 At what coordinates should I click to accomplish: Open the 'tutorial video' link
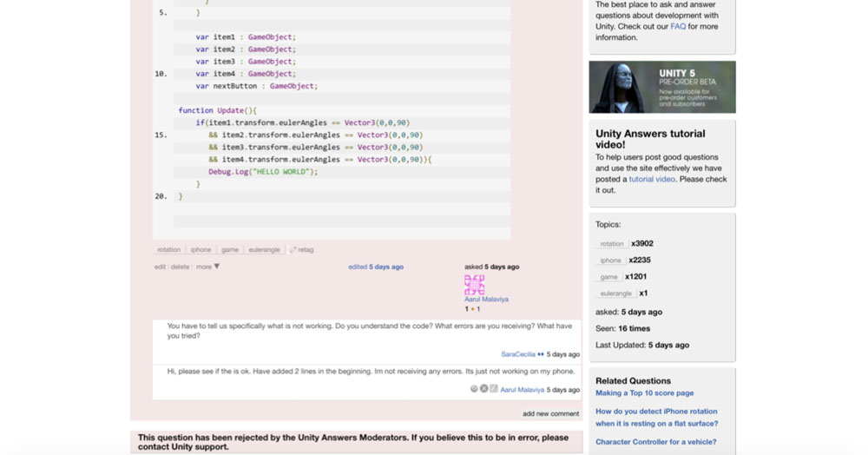tap(652, 179)
